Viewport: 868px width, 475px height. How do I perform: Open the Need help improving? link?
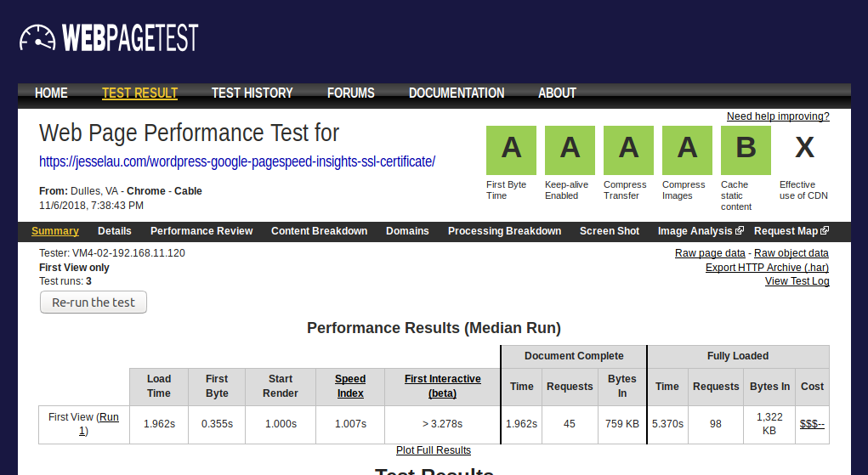[778, 116]
